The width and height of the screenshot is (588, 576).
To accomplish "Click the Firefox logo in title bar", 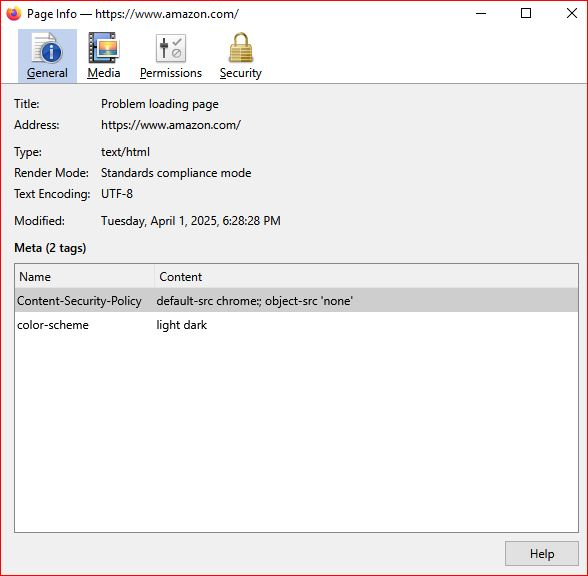I will coord(14,14).
